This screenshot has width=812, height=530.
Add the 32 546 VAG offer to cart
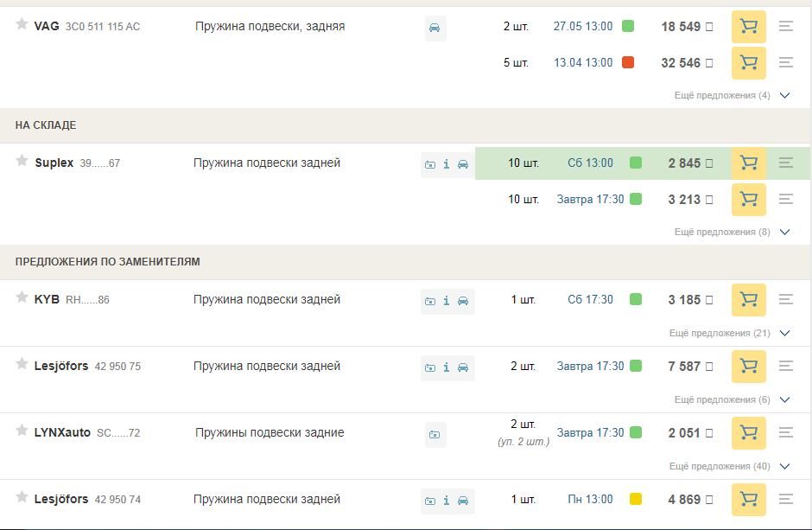(748, 62)
